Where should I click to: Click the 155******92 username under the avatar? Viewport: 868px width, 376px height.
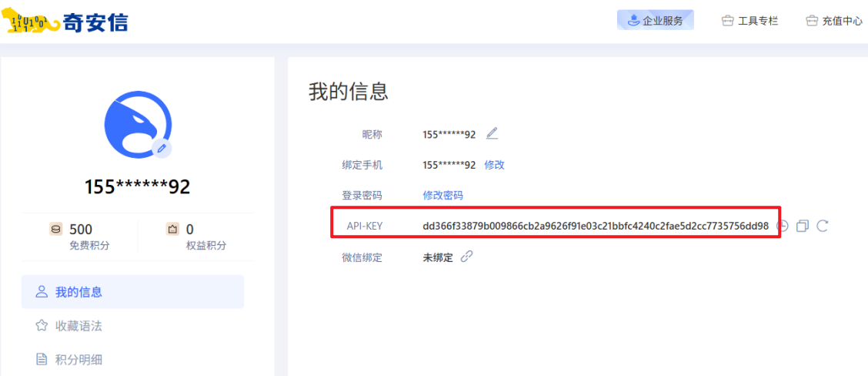[137, 187]
